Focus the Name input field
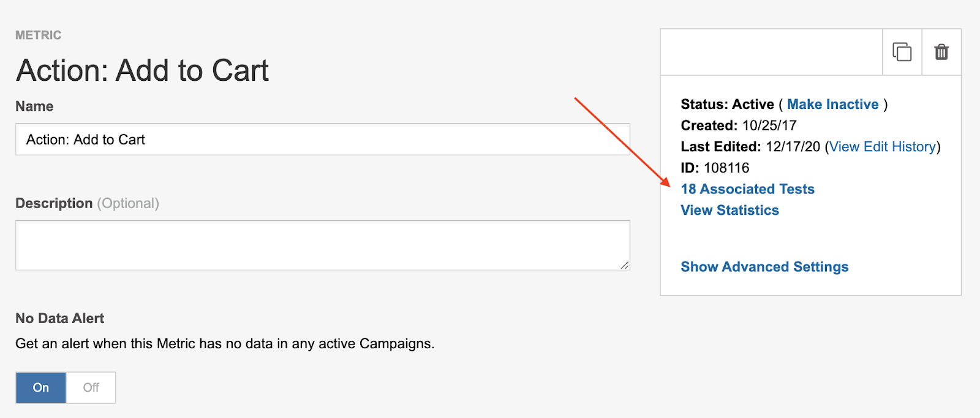This screenshot has width=980, height=418. tap(322, 140)
